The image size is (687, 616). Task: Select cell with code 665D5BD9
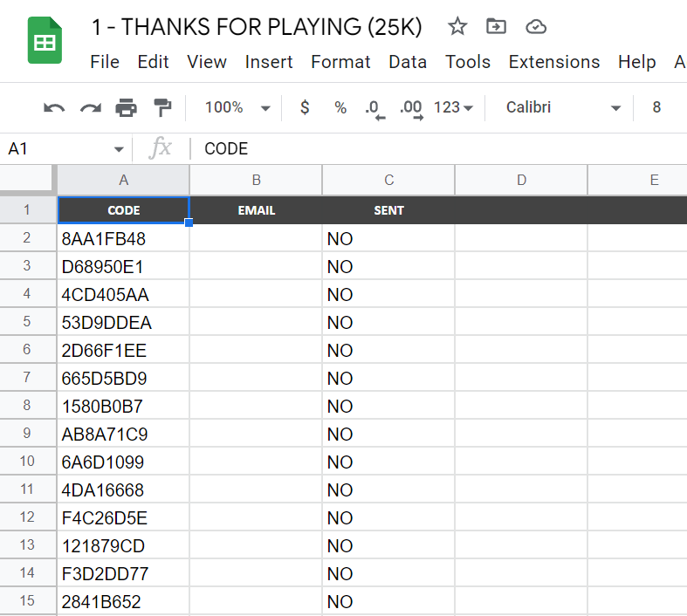pos(124,378)
